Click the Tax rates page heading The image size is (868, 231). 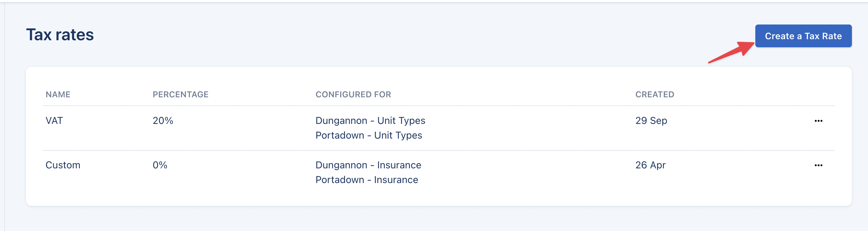tap(60, 35)
